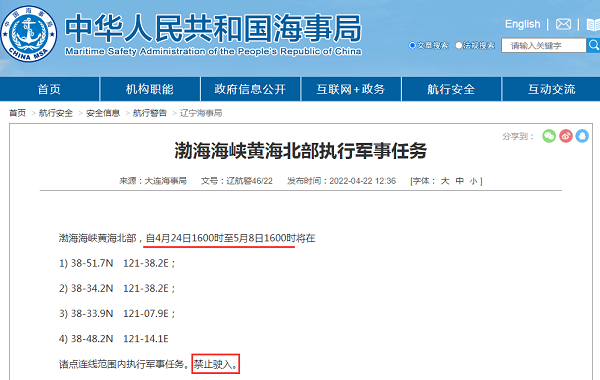Focus the keyword search input field

point(543,46)
